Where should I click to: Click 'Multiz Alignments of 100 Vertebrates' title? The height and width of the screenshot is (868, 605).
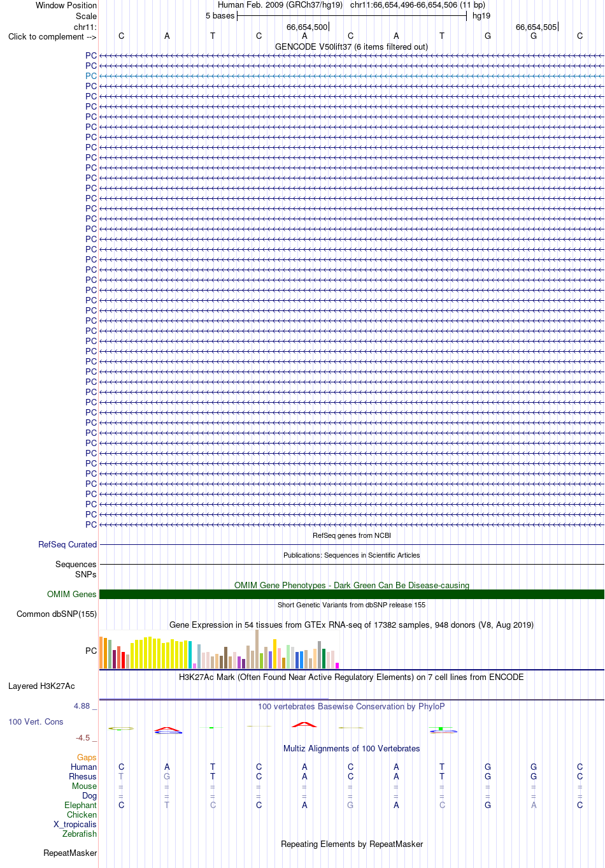click(x=352, y=748)
